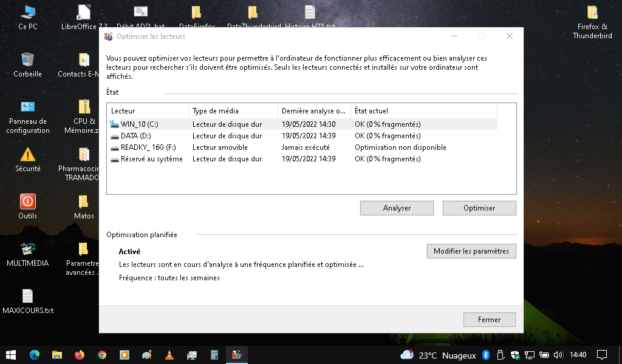The height and width of the screenshot is (364, 622).
Task: Click the taskbar clock 14:40
Action: (x=578, y=355)
